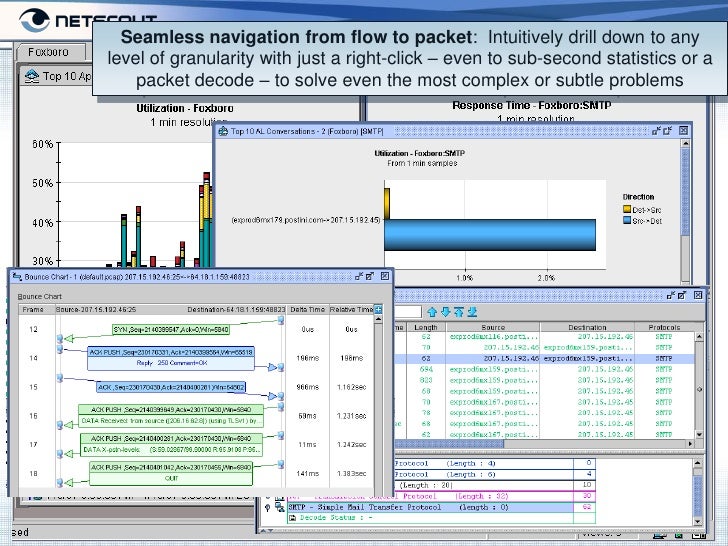
Task: Click the blue Src->Dst legend swatch
Action: pos(627,221)
